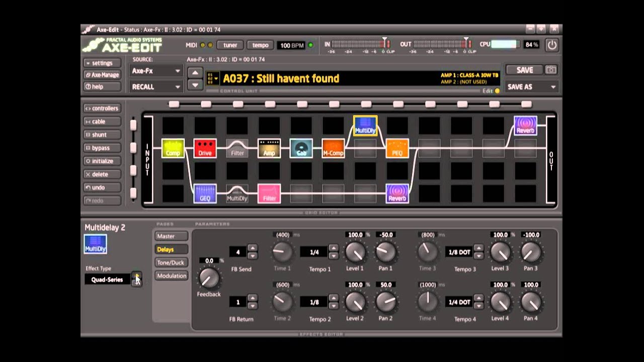Open the SAVE AS dropdown

[531, 87]
